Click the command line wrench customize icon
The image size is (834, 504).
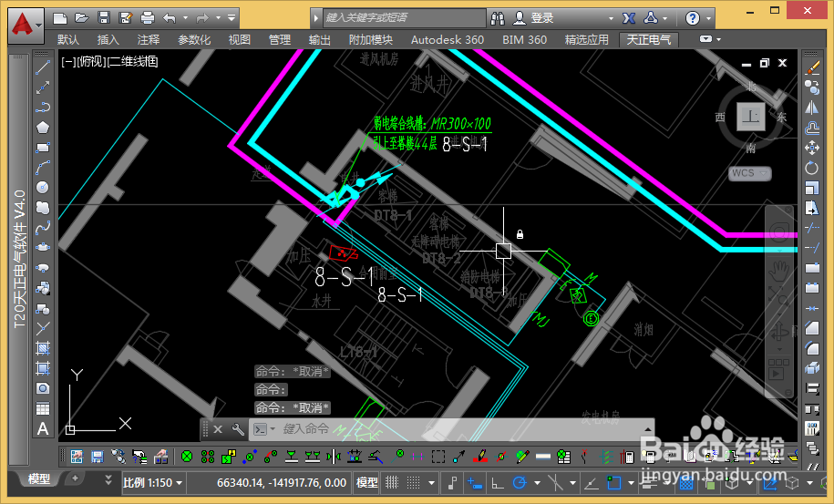point(238,429)
